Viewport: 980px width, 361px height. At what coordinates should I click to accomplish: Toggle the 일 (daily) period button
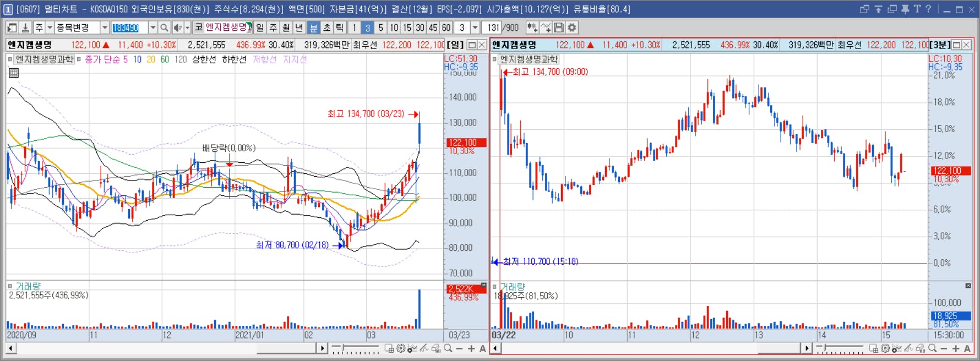click(x=260, y=28)
